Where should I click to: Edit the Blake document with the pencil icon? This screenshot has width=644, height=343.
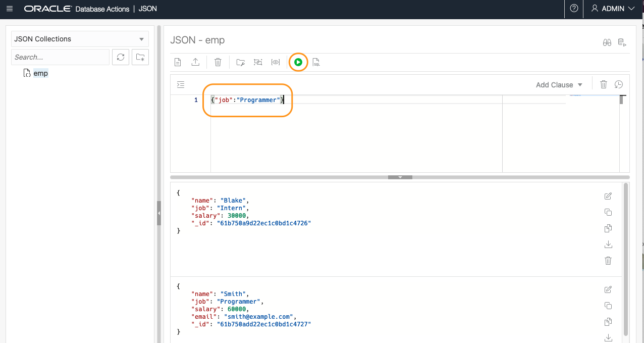click(608, 196)
